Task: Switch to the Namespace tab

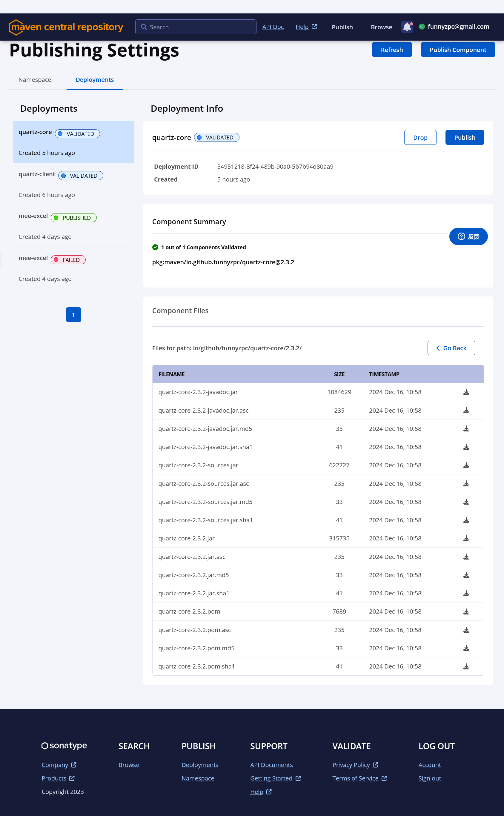Action: pyautogui.click(x=35, y=80)
